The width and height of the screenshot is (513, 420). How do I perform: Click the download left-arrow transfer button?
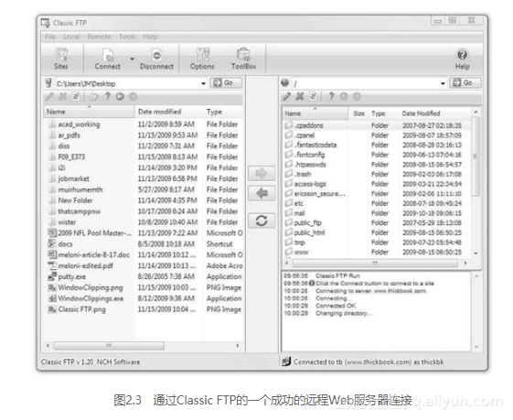tap(262, 193)
